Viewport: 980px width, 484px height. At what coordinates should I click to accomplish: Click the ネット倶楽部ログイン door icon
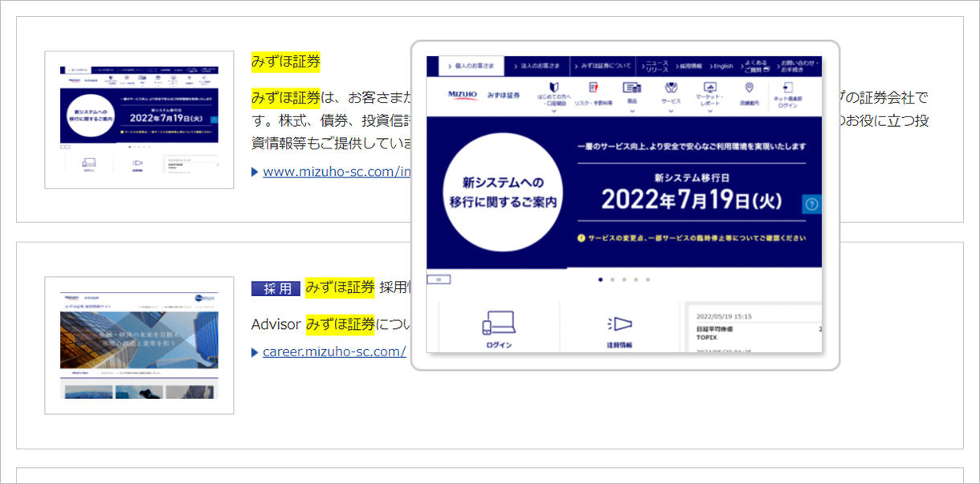tap(787, 87)
